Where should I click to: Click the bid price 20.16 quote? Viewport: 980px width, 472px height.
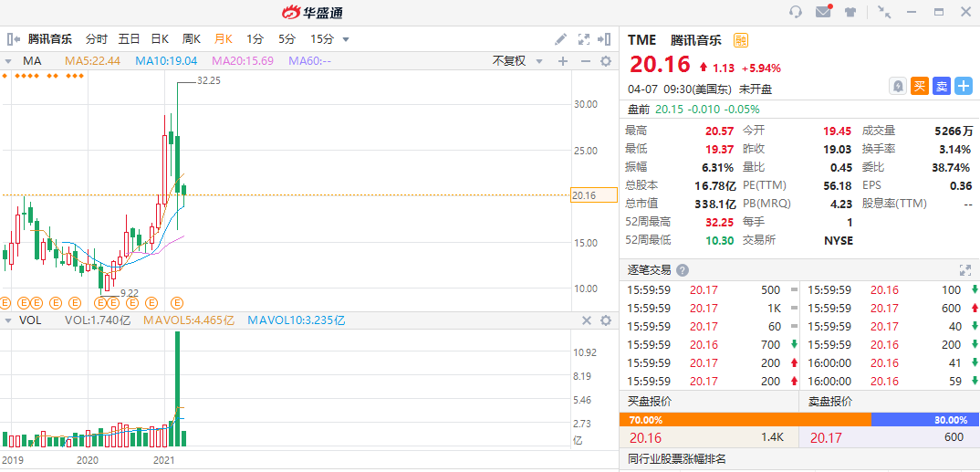click(646, 437)
